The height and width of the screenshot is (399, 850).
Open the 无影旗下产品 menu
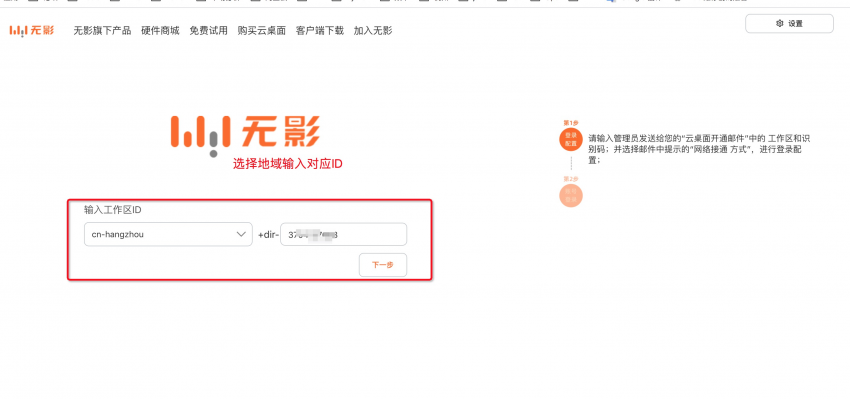coord(102,30)
